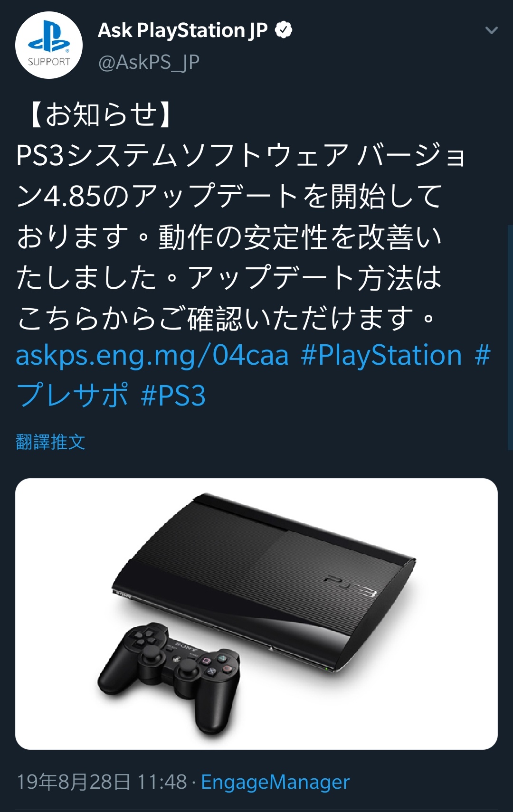Tap the scrollbar on the right edge

pyautogui.click(x=510, y=337)
